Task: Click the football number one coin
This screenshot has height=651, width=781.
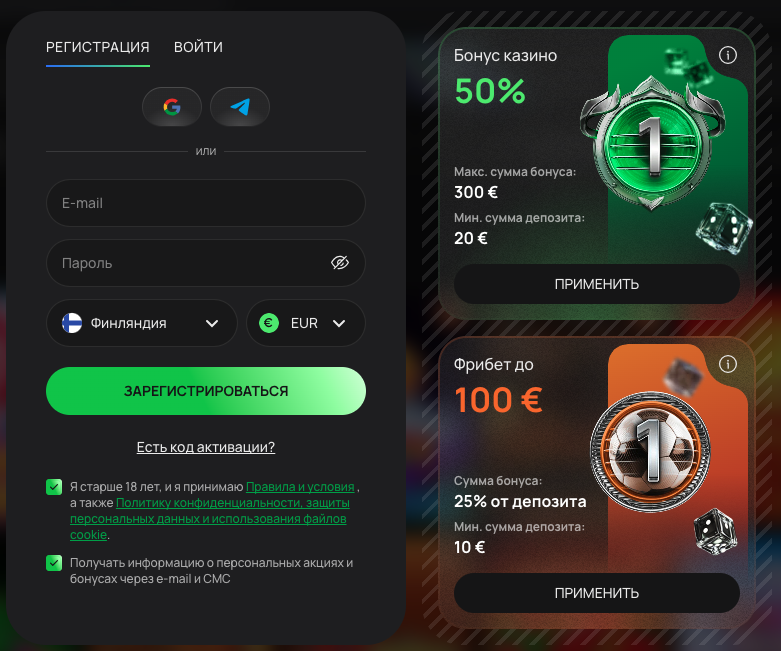Action: pyautogui.click(x=651, y=452)
